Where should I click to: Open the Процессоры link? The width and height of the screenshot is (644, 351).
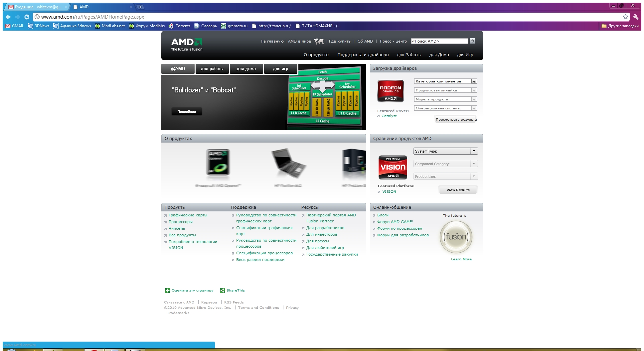tap(180, 222)
